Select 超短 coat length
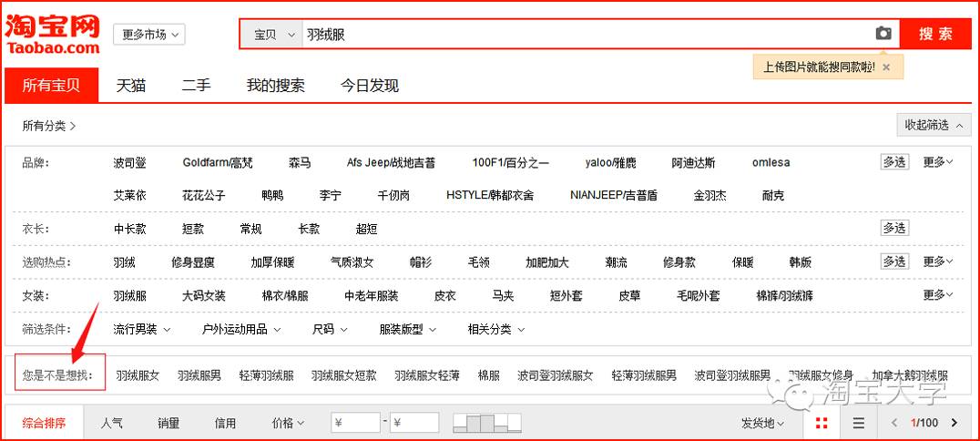This screenshot has width=980, height=441. click(x=367, y=229)
